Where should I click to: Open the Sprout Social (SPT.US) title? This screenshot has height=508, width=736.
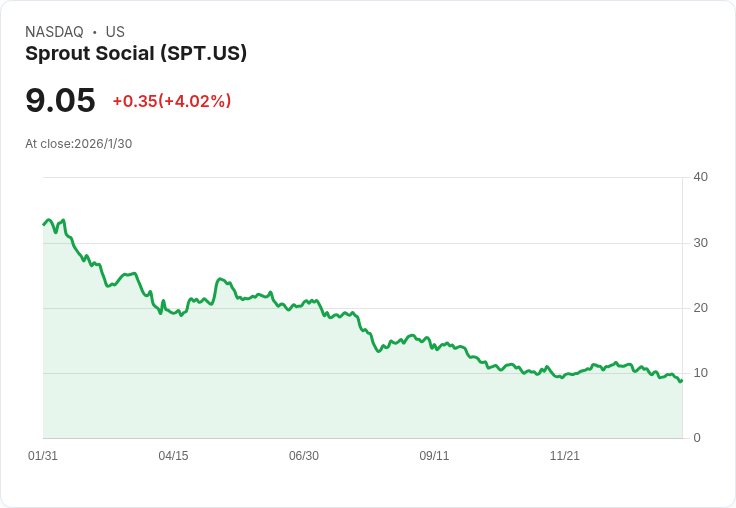coord(136,54)
